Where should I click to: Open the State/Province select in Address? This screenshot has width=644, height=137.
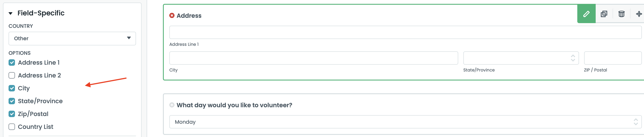[521, 58]
